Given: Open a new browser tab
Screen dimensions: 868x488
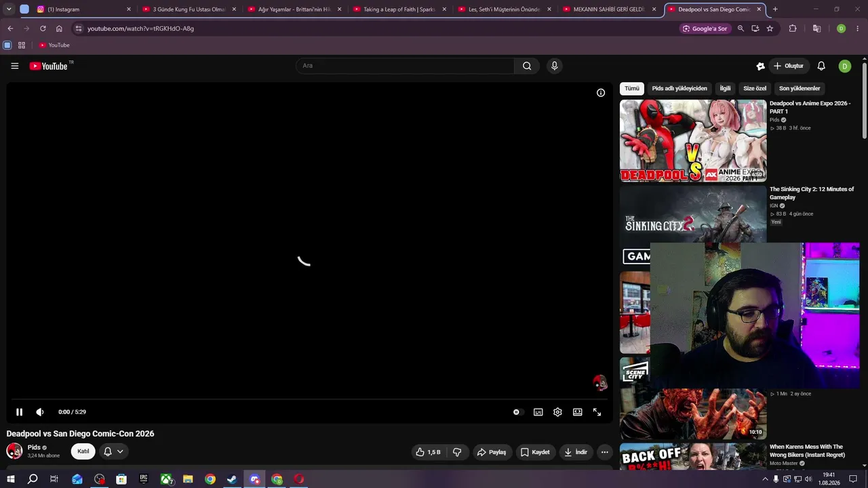Looking at the screenshot, I should (775, 9).
